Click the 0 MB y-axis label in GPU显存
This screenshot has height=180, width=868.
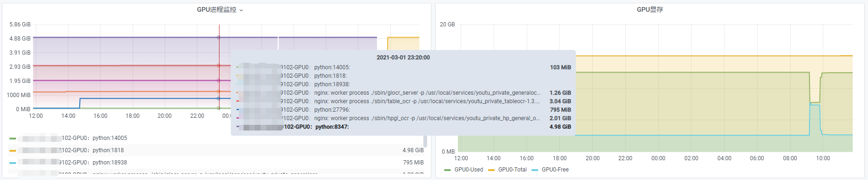448,152
